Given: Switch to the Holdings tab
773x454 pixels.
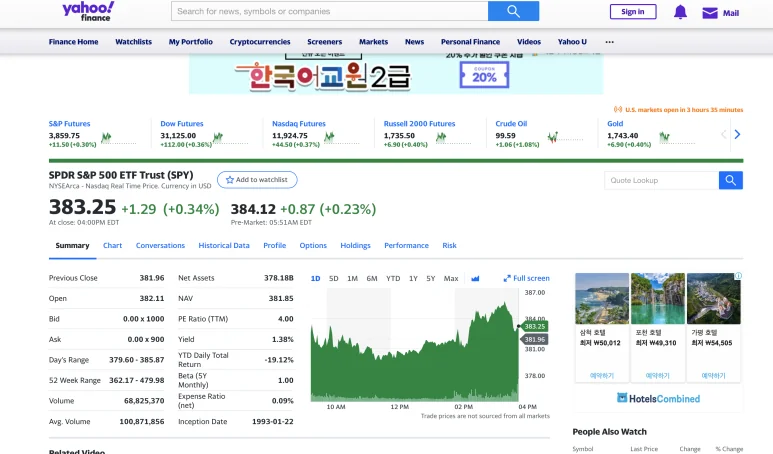Looking at the screenshot, I should point(355,245).
